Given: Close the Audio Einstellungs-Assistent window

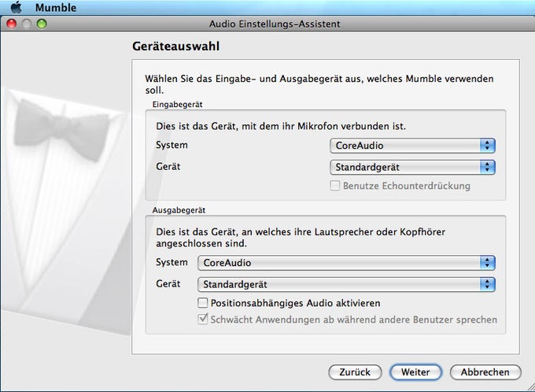Looking at the screenshot, I should (12, 24).
